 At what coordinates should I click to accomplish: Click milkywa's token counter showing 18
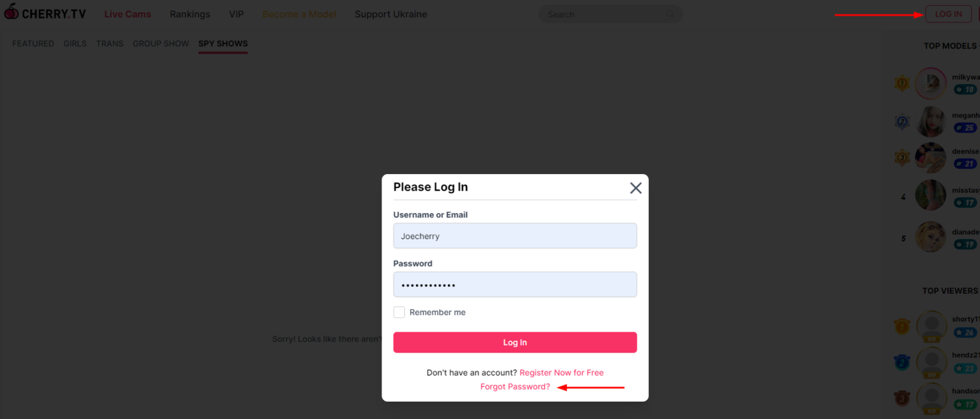(966, 89)
